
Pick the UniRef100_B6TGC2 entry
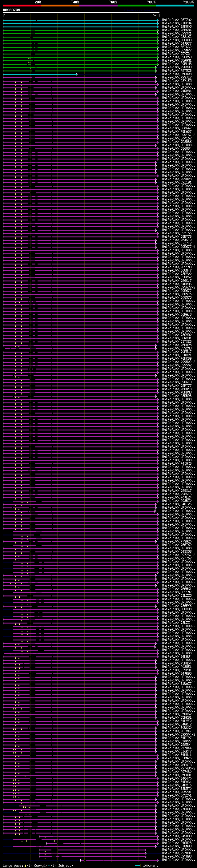[176, 47]
